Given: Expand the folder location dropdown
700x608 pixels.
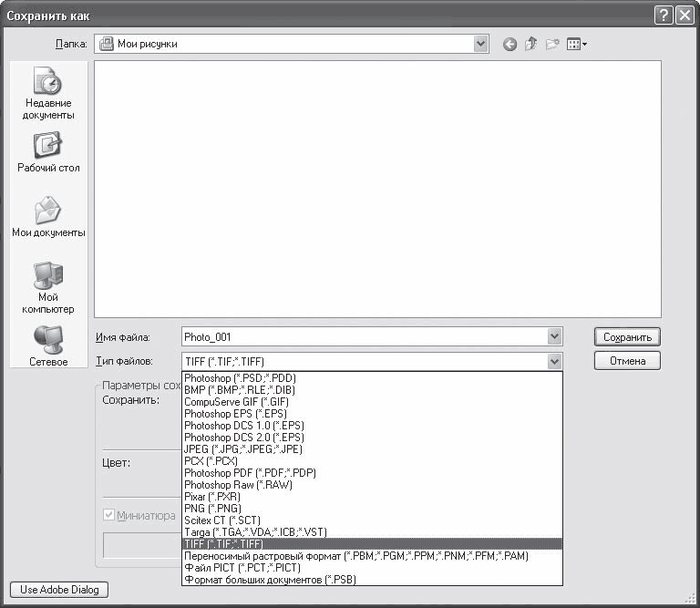Looking at the screenshot, I should pos(480,44).
